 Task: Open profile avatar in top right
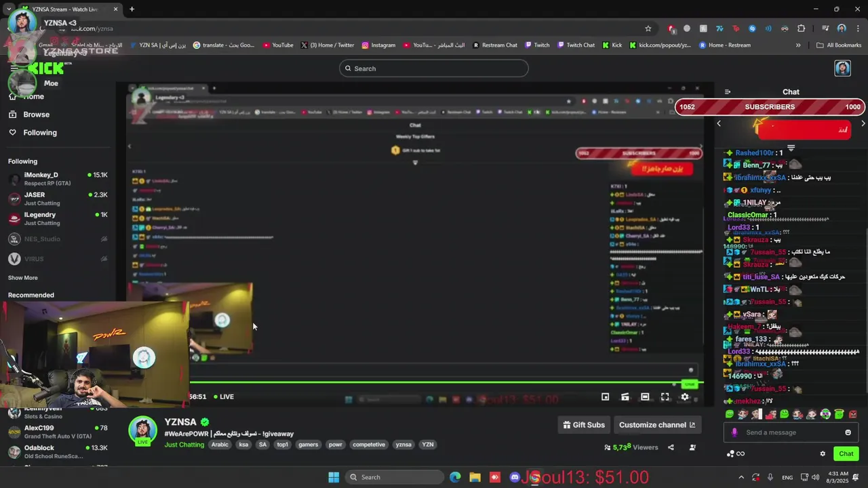842,68
